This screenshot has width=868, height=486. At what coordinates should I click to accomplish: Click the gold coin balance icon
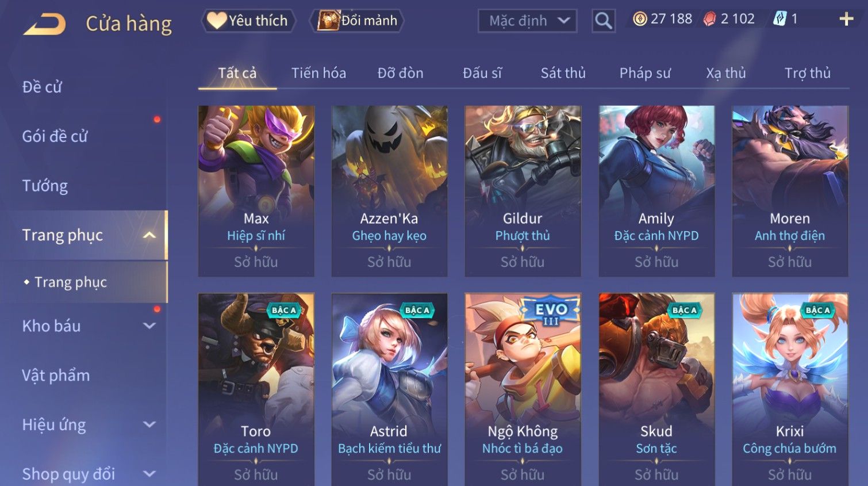(x=640, y=19)
